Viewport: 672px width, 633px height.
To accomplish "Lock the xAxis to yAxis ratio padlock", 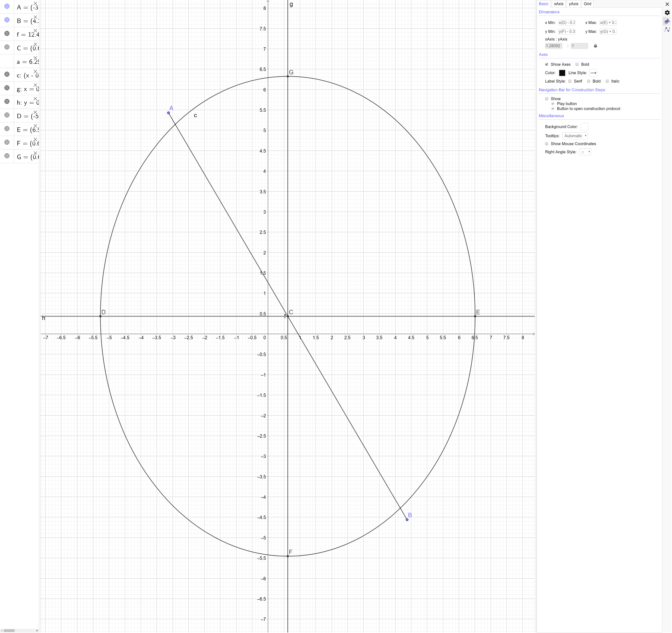I will [596, 46].
